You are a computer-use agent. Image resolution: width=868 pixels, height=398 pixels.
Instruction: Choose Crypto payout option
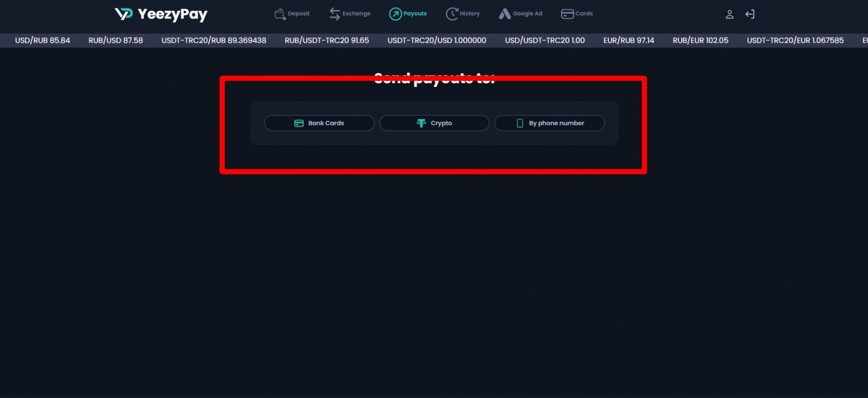point(435,123)
